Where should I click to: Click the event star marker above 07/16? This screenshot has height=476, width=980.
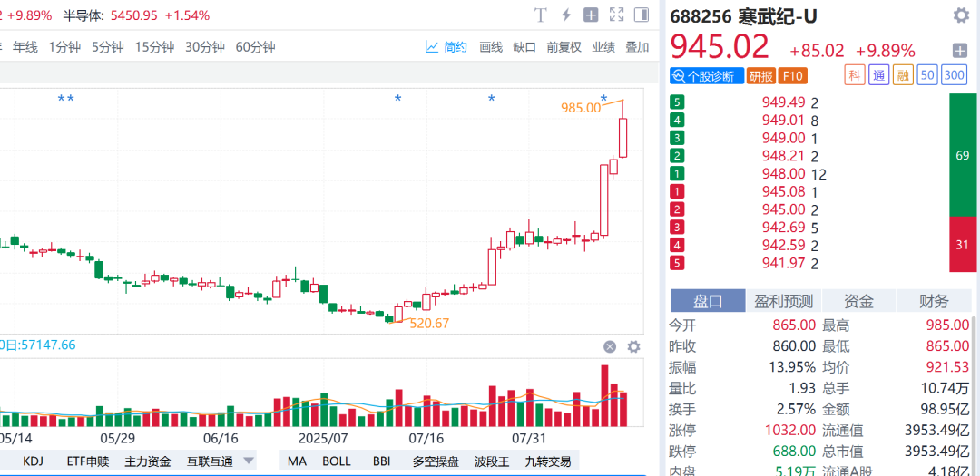pyautogui.click(x=397, y=99)
